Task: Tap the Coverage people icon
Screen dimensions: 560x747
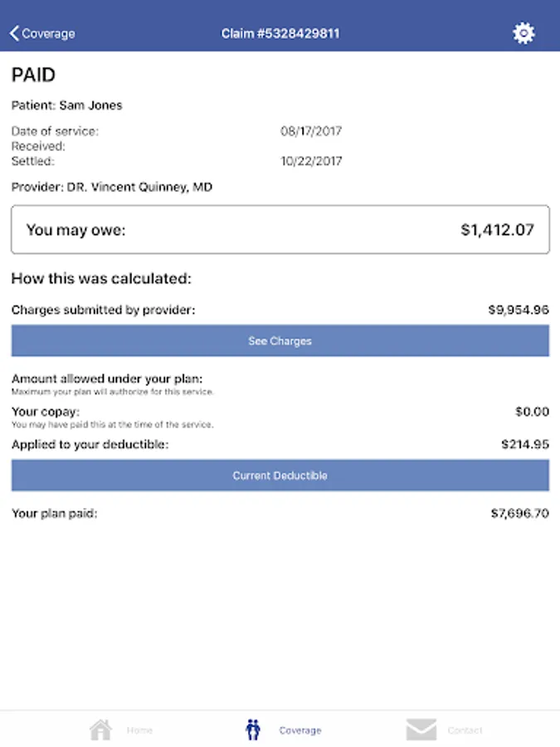Action: pos(254,730)
